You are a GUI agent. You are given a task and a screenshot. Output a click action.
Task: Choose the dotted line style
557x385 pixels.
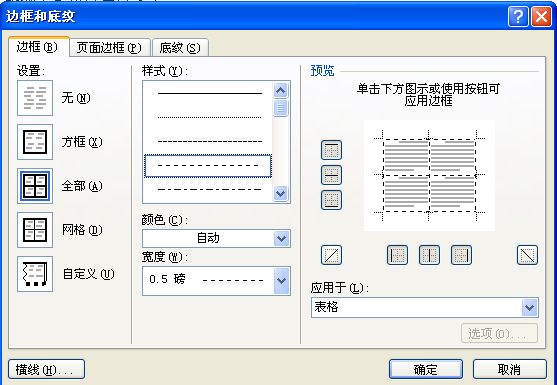[210, 117]
